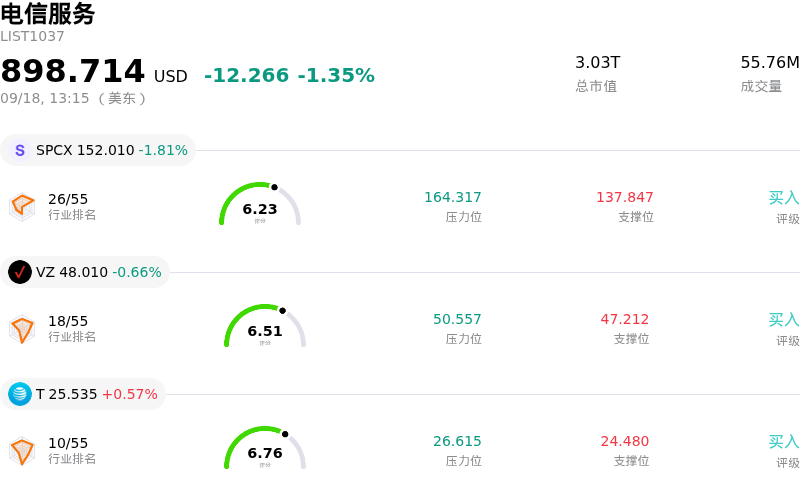Image resolution: width=800 pixels, height=488 pixels.
Task: Click the AT&T globe logo icon
Action: (x=20, y=394)
